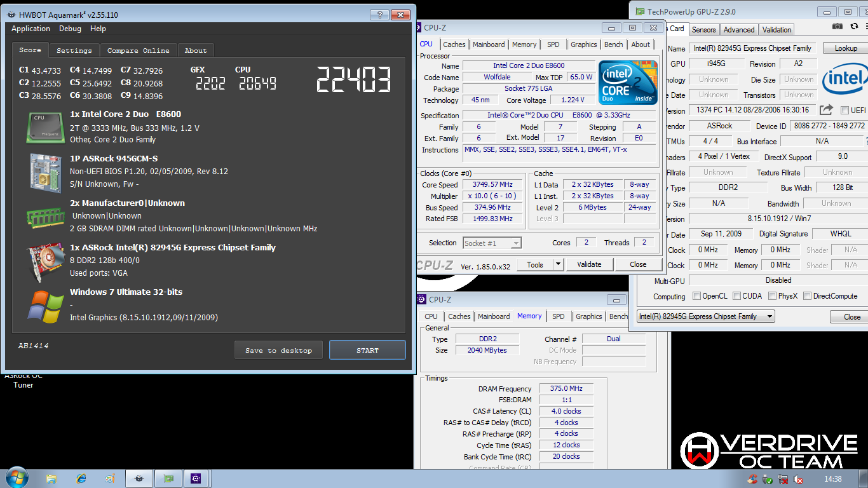The image size is (868, 488).
Task: Open the SPD tab in lower CPU-Z window
Action: click(559, 316)
